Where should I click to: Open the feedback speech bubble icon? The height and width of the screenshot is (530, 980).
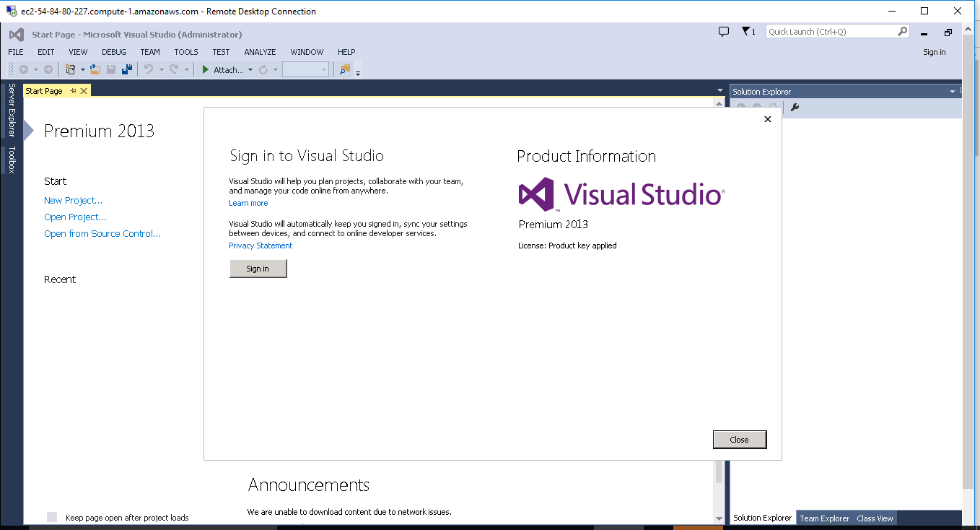pos(724,32)
